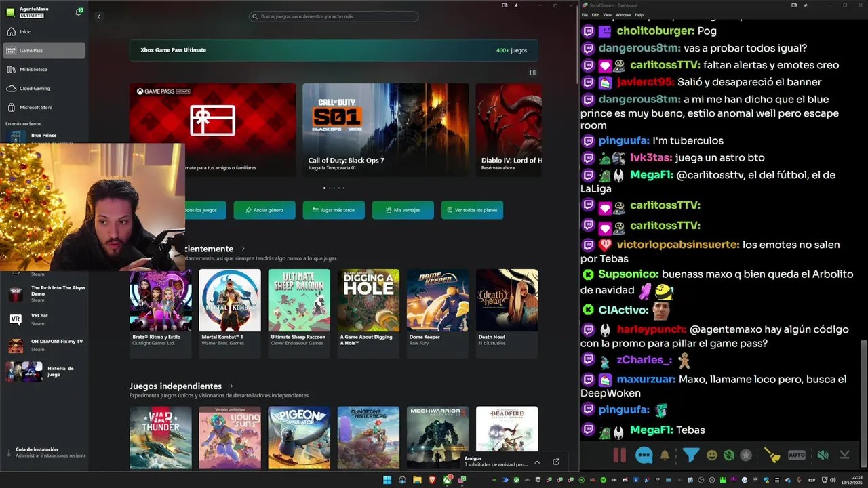Toggle the AUTO button
The height and width of the screenshot is (488, 868).
(x=797, y=455)
